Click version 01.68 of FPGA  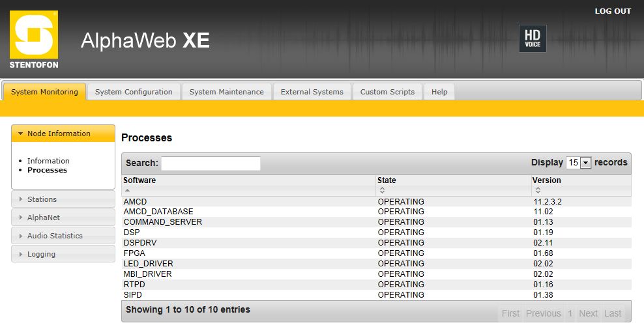pyautogui.click(x=543, y=253)
